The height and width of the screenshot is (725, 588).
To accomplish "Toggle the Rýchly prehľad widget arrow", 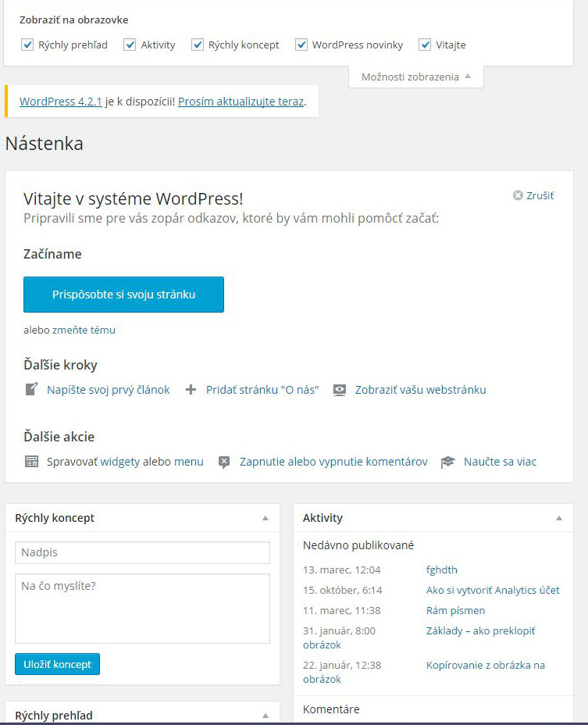I will [265, 716].
